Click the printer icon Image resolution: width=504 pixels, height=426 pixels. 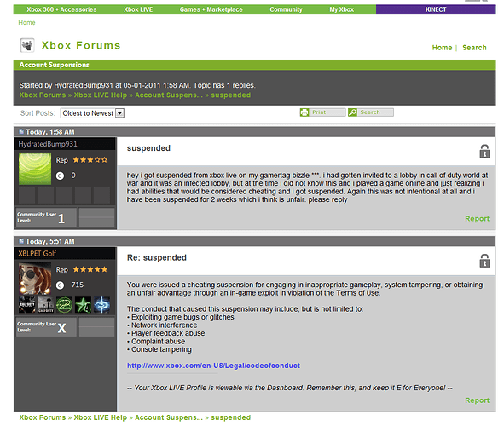point(304,112)
